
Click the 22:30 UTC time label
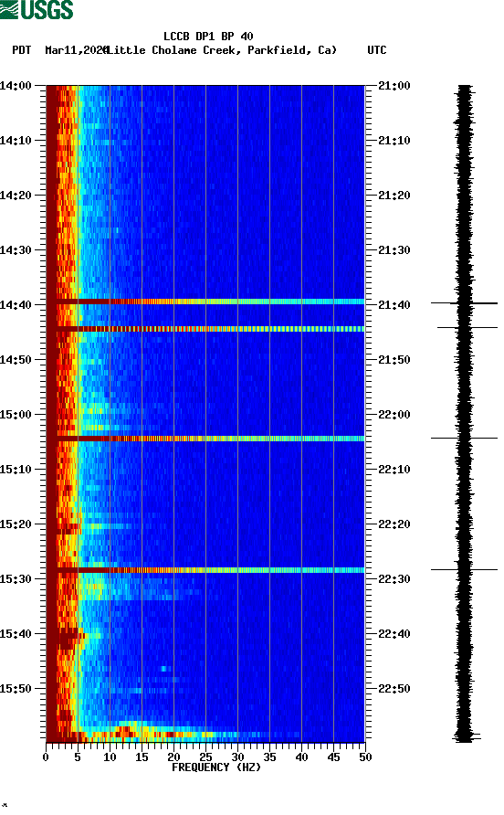(x=394, y=579)
